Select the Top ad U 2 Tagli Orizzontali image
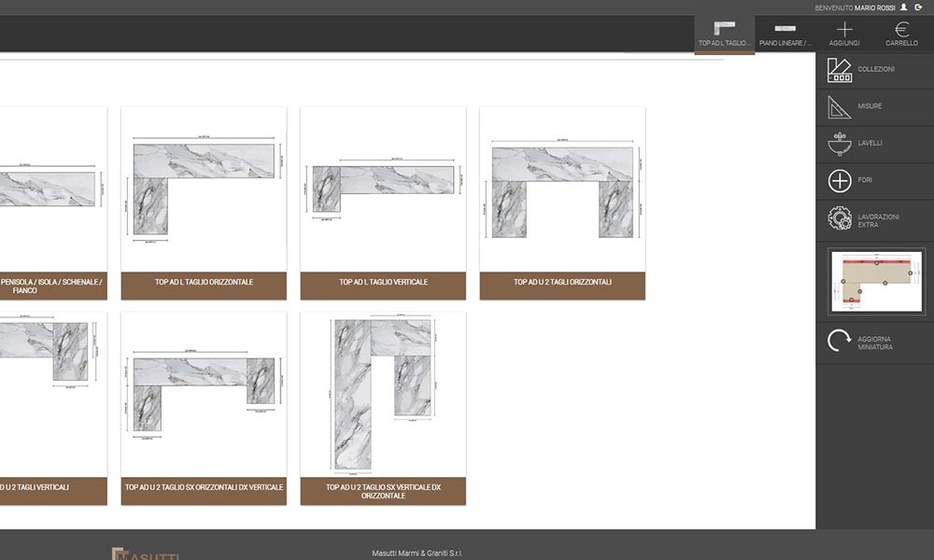This screenshot has height=560, width=934. click(562, 189)
